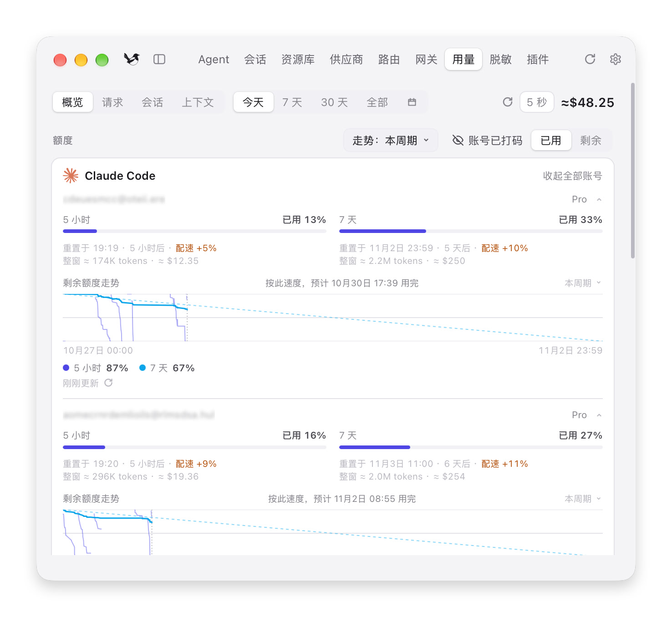Click the Claude Code asterisk logo
672x617 pixels.
71,176
